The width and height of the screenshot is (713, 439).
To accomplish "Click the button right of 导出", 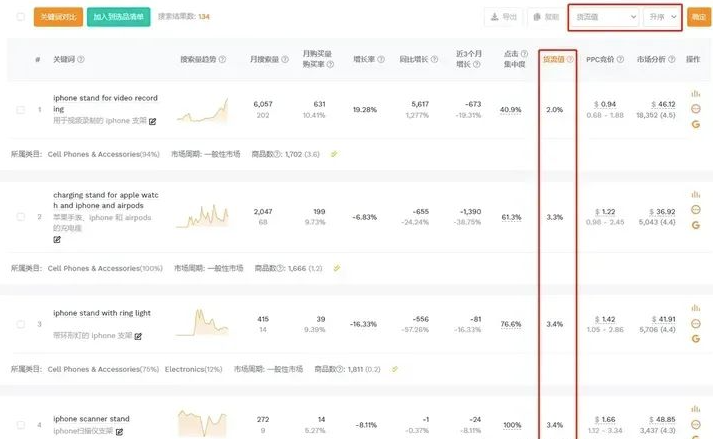I will click(x=546, y=17).
